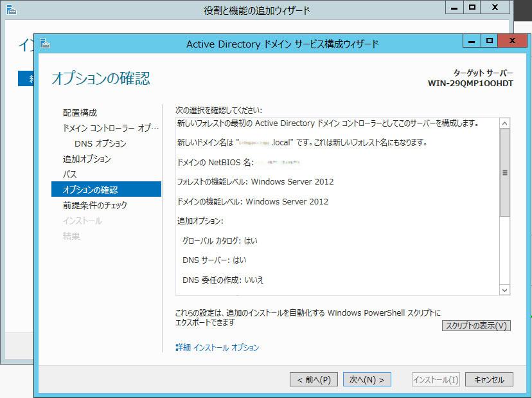The height and width of the screenshot is (398, 532).
Task: Close the 役割と機能の追加ウィザード window
Action: pyautogui.click(x=495, y=8)
